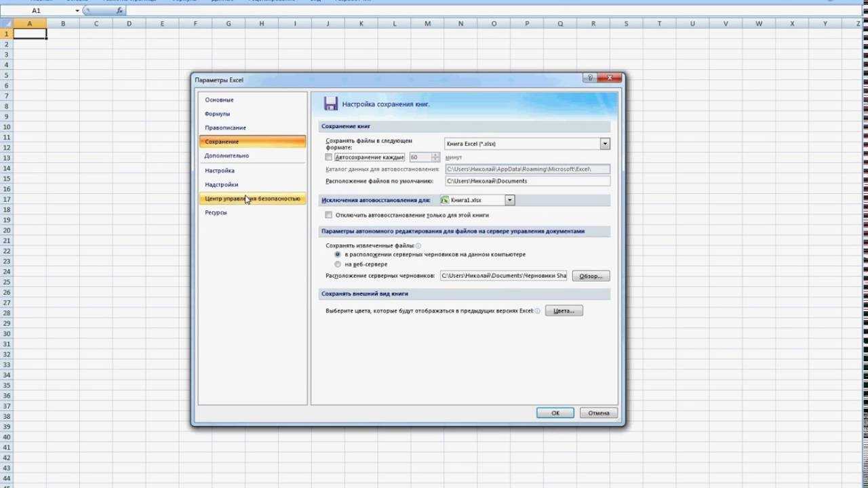Open 'Центр управления безопасностью' category
Viewport: 868px width, 488px height.
[x=252, y=199]
